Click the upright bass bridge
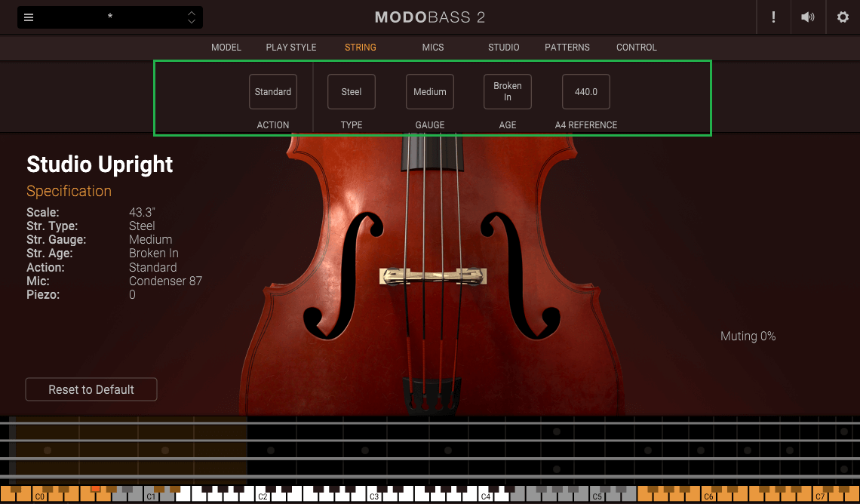 (433, 276)
